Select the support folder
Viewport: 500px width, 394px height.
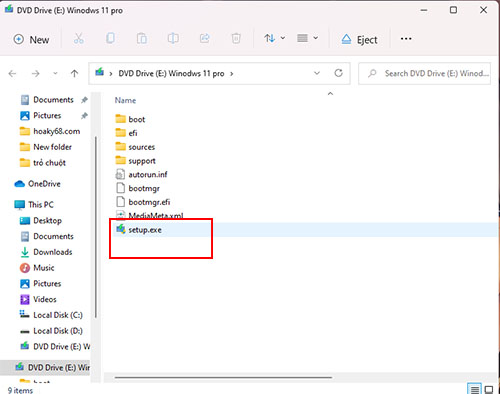click(135, 161)
